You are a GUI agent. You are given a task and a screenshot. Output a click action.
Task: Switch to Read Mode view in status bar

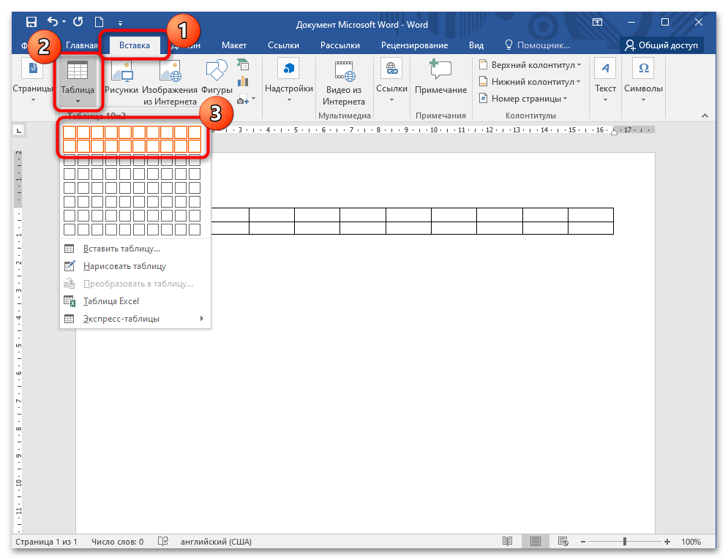[508, 542]
